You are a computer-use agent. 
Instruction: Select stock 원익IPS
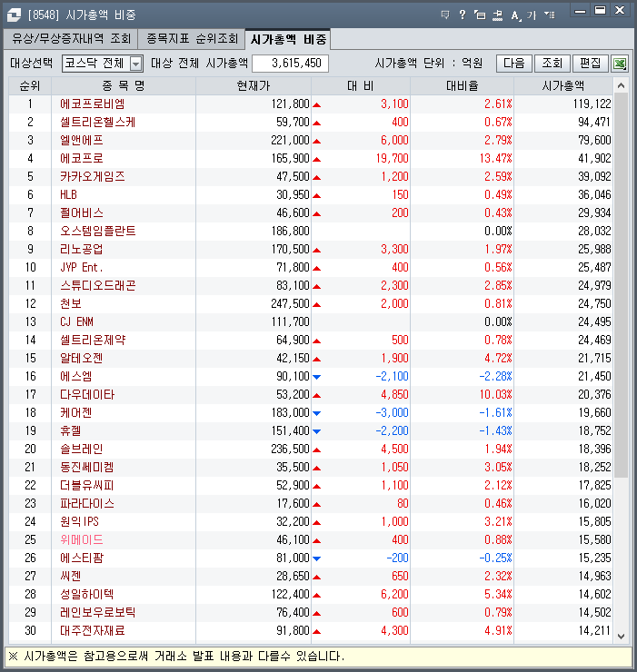pyautogui.click(x=79, y=521)
